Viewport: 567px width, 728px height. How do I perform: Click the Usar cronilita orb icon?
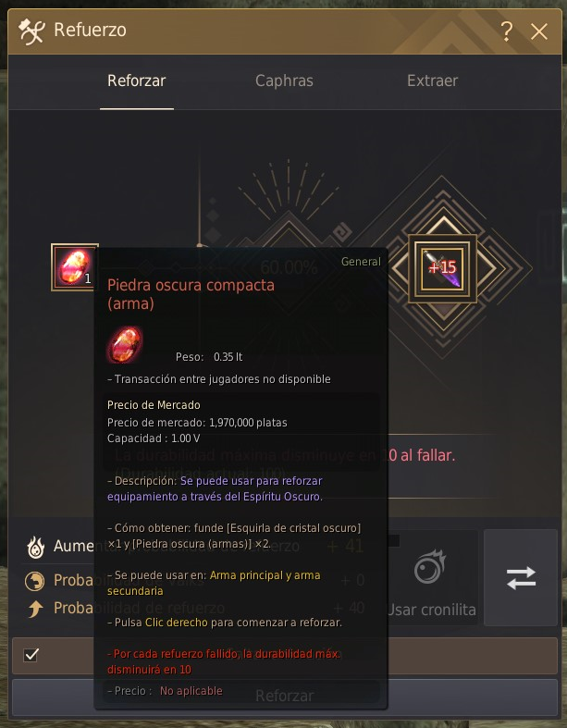[430, 567]
